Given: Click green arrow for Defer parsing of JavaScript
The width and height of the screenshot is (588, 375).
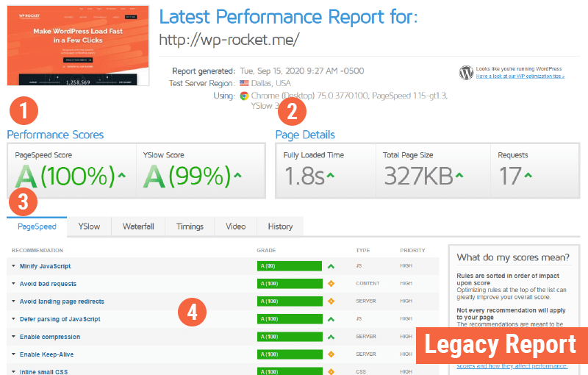Looking at the screenshot, I should coord(331,319).
